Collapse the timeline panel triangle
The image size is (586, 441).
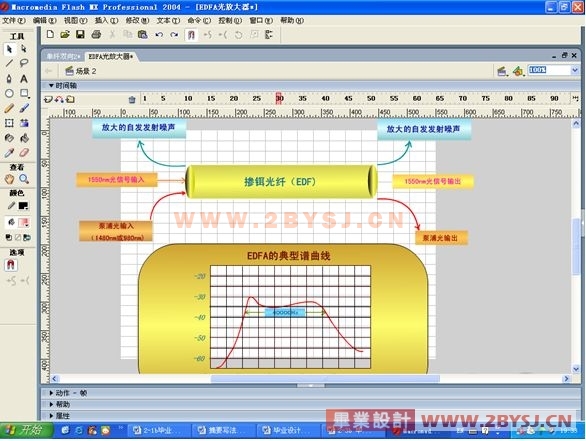tap(51, 86)
